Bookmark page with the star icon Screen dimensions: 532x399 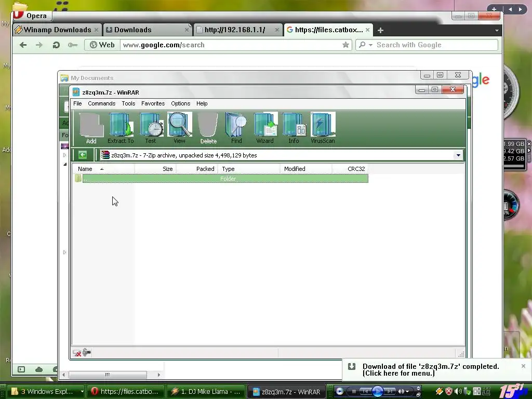[345, 45]
